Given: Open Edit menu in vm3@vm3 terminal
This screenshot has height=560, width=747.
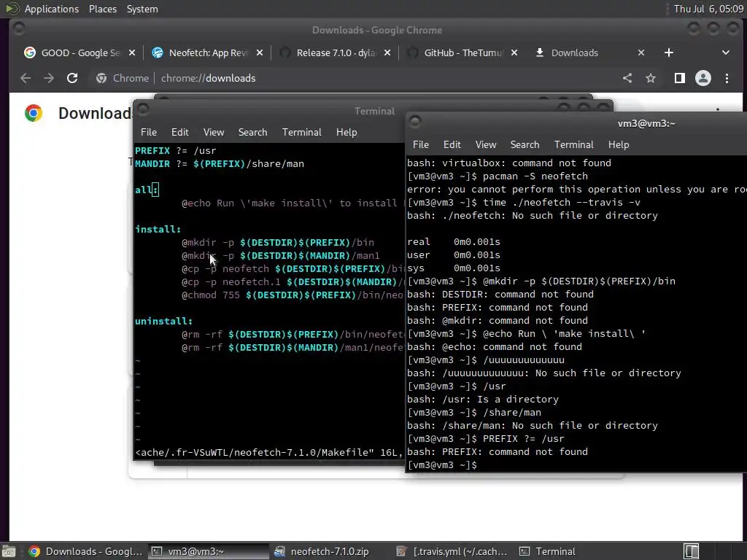Looking at the screenshot, I should (452, 145).
